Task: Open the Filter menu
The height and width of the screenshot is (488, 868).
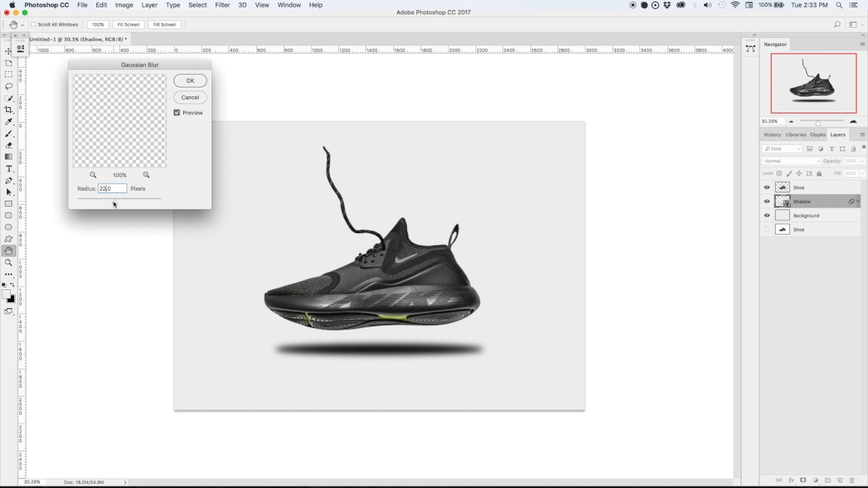Action: click(222, 5)
